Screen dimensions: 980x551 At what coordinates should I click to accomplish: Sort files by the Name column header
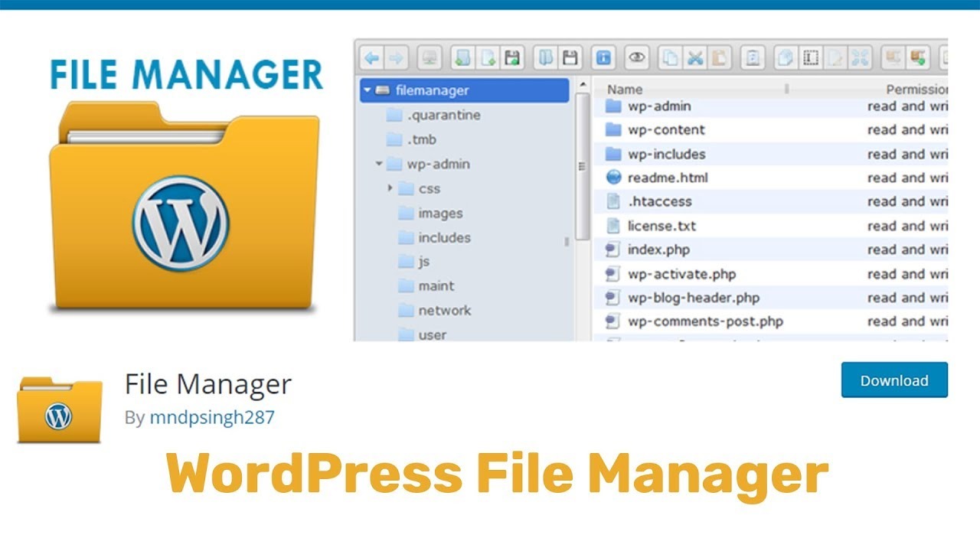[626, 89]
